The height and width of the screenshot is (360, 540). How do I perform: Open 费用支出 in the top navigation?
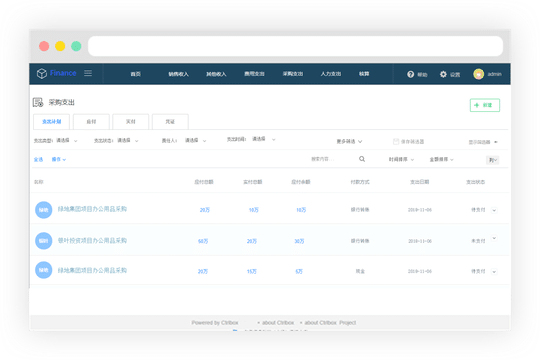click(x=255, y=74)
